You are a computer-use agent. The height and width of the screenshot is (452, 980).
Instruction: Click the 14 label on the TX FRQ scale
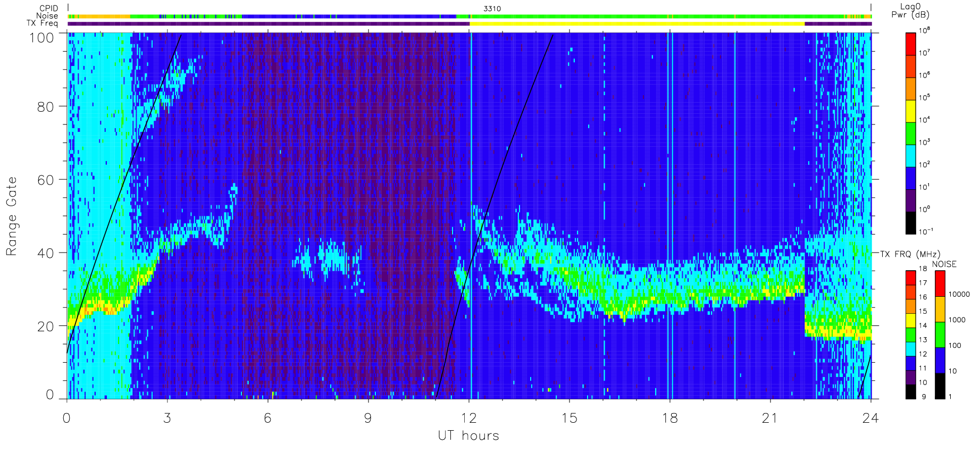coord(923,325)
